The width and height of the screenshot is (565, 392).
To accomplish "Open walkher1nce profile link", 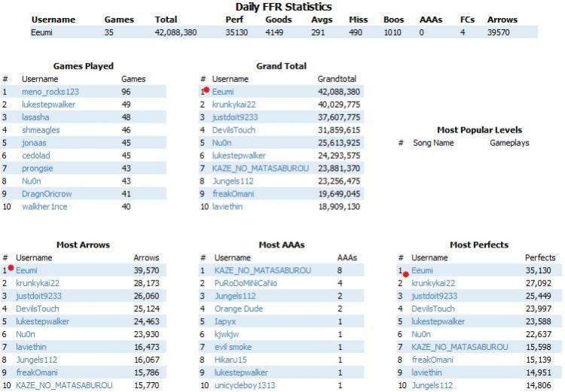I will 44,207.
